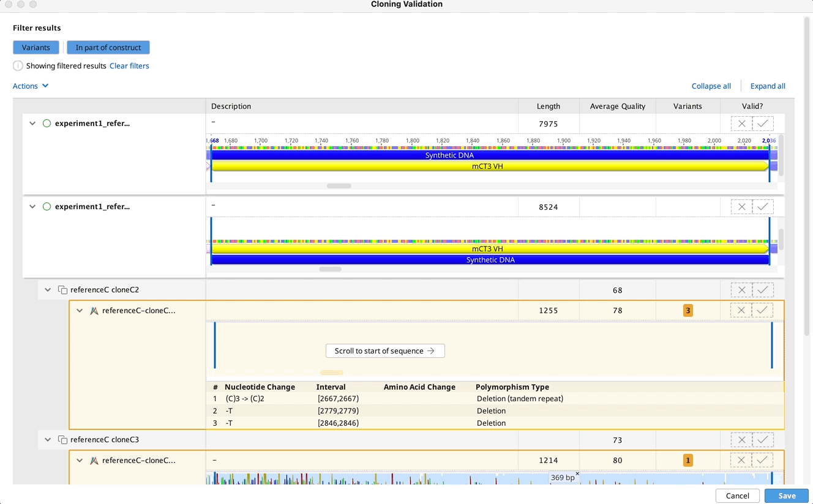
Task: Click the group icon beside referenceC cloneC3
Action: coord(62,440)
